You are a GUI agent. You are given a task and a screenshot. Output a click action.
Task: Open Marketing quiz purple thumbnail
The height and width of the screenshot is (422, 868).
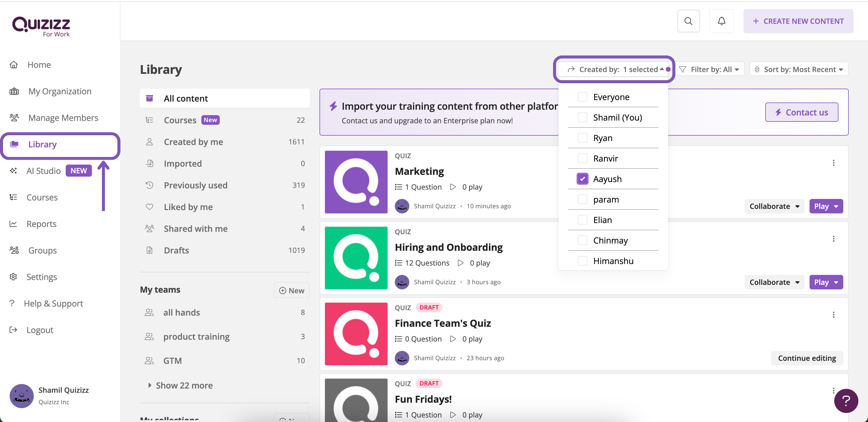(x=356, y=182)
